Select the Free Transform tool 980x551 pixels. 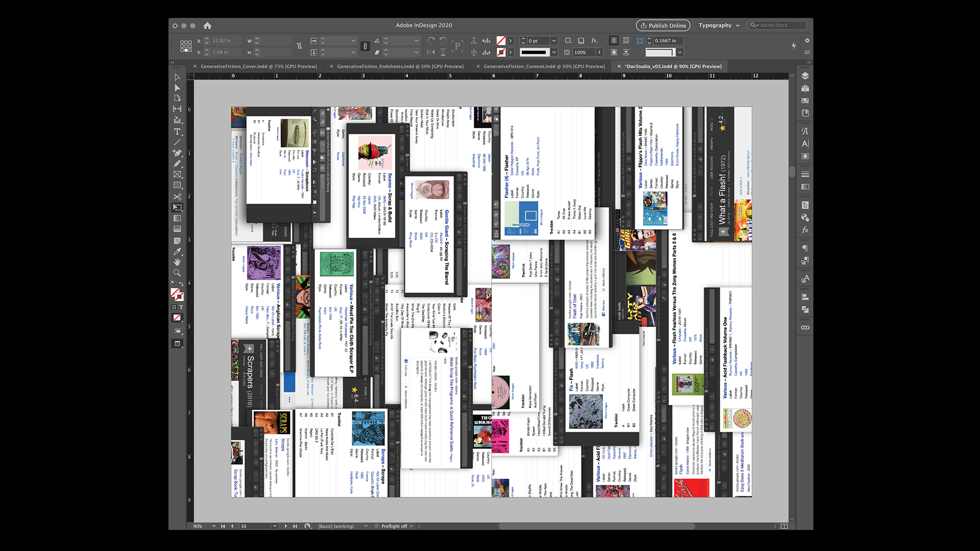(177, 208)
